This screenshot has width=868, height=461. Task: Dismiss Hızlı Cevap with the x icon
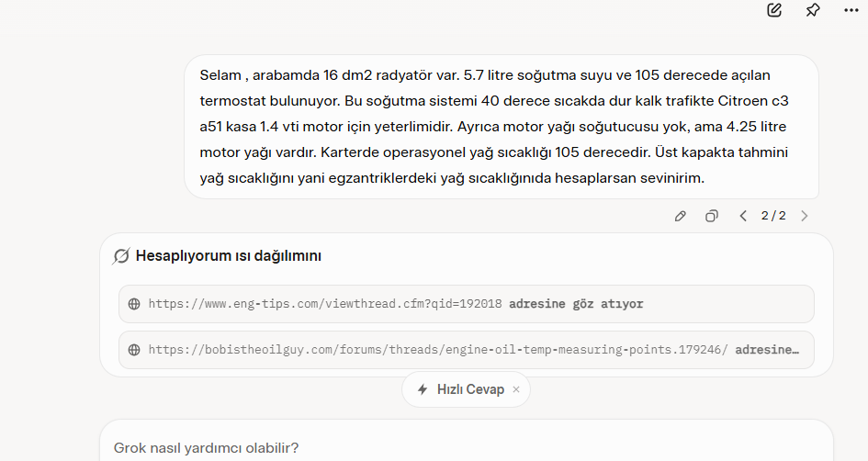(x=516, y=389)
